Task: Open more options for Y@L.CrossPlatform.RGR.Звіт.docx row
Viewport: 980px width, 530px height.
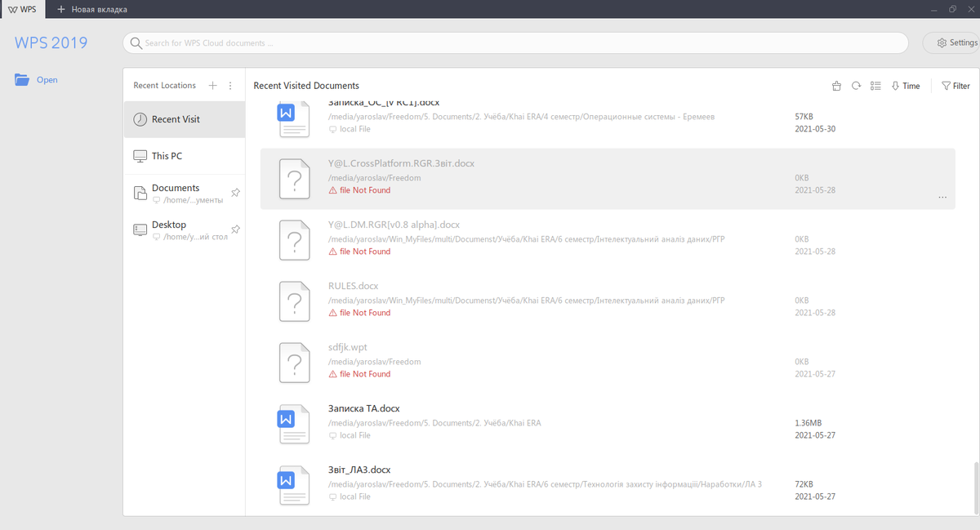Action: [x=942, y=198]
